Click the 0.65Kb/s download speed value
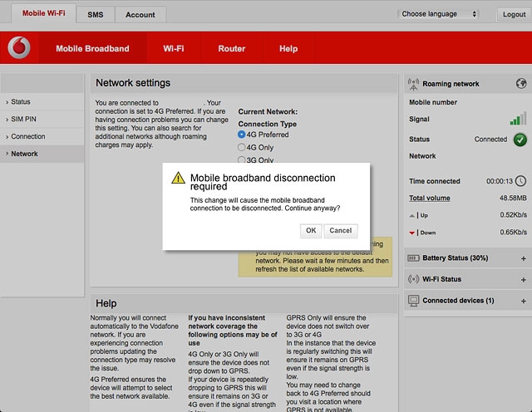This screenshot has width=532, height=412. click(x=513, y=232)
